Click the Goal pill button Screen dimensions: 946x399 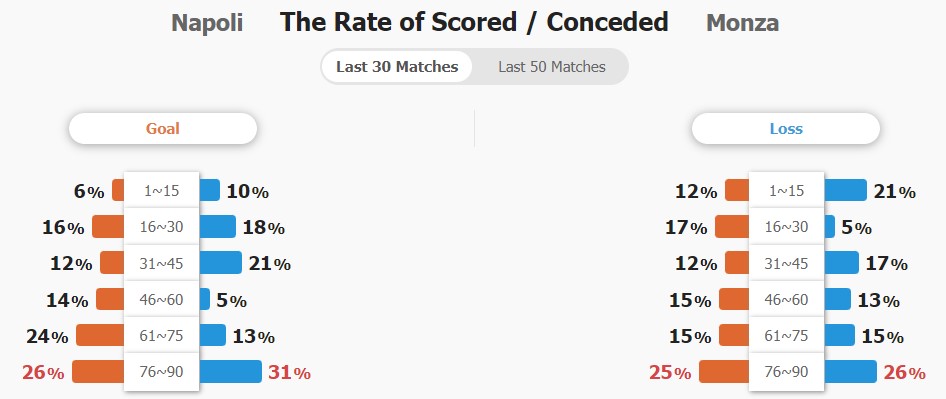tap(163, 129)
